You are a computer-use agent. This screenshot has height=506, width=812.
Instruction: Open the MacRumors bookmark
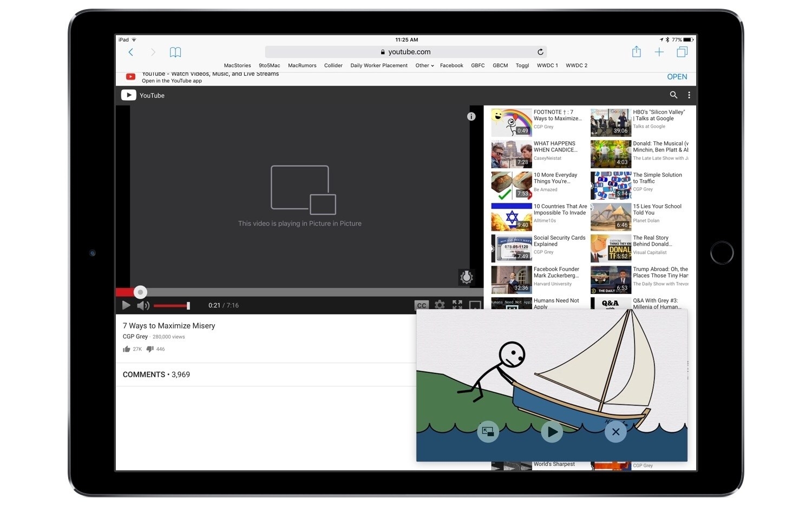tap(302, 65)
